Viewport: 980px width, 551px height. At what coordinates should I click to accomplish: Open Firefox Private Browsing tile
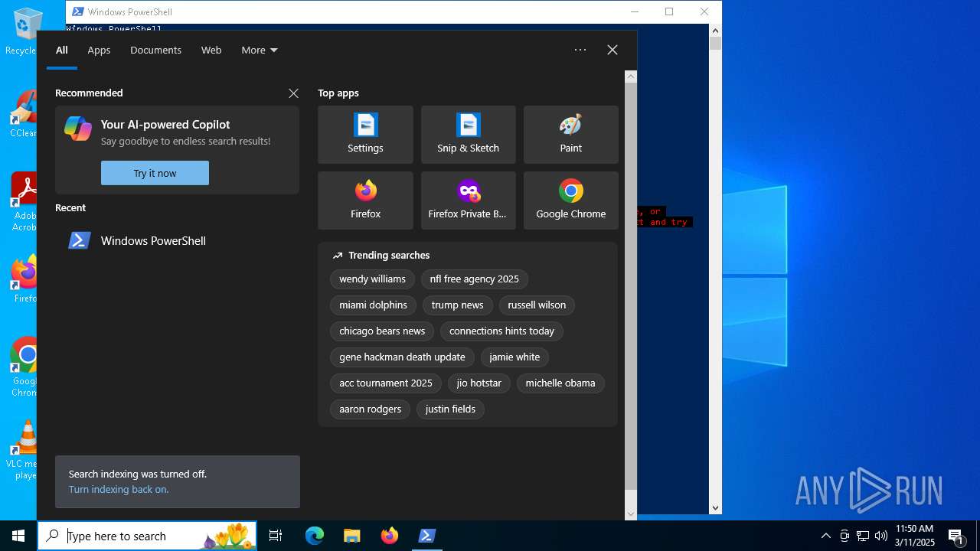click(468, 201)
